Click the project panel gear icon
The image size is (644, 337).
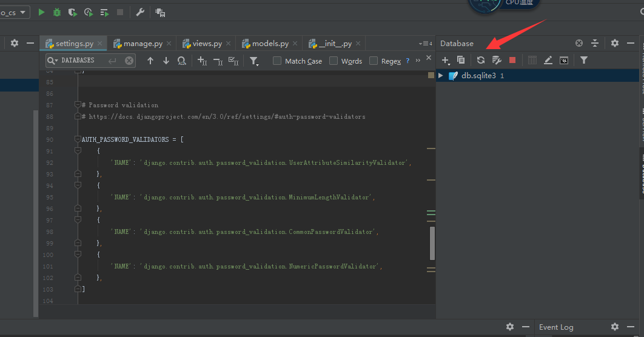tap(15, 43)
